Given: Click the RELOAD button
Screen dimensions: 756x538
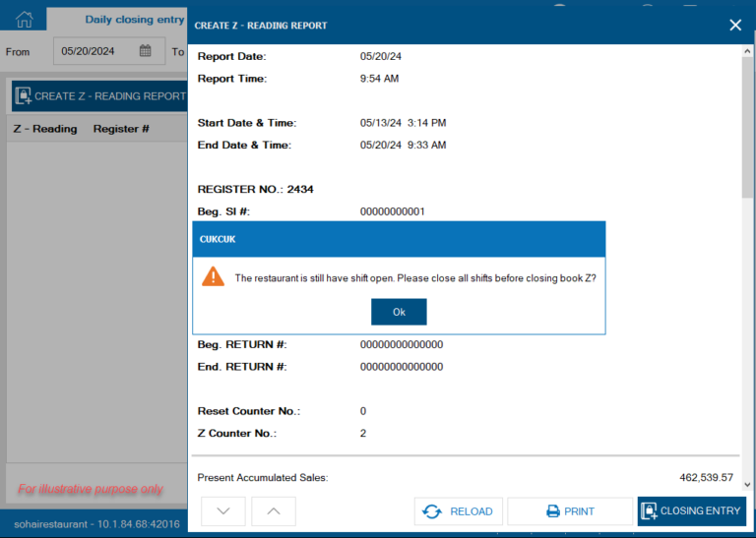Looking at the screenshot, I should pos(459,511).
